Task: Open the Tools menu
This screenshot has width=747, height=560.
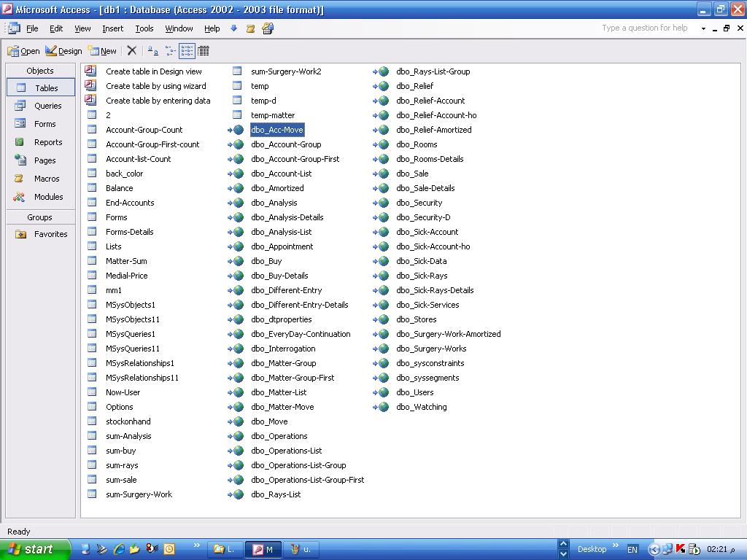Action: [144, 28]
